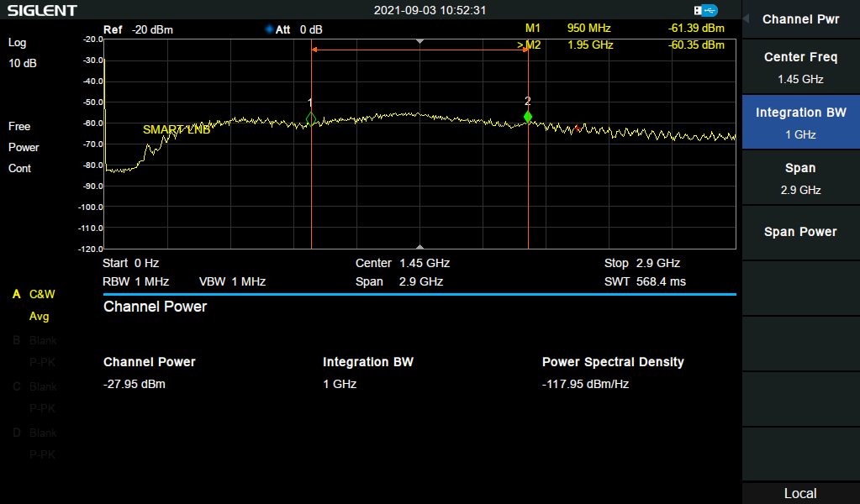Click the -60.35 dBm marker amplitude

pyautogui.click(x=696, y=45)
